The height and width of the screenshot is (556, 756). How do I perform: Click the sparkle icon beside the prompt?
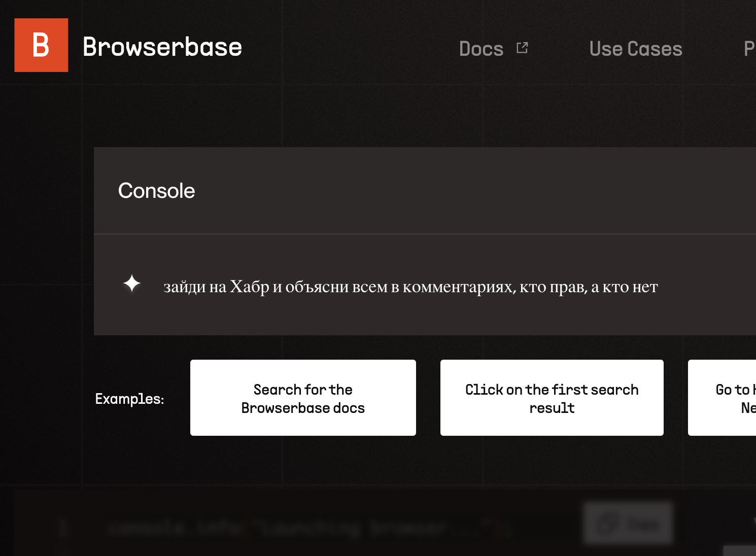(x=132, y=284)
